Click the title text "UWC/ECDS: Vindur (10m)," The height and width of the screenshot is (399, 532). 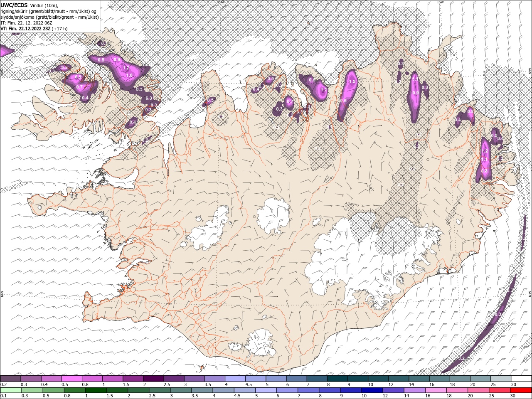30,5
